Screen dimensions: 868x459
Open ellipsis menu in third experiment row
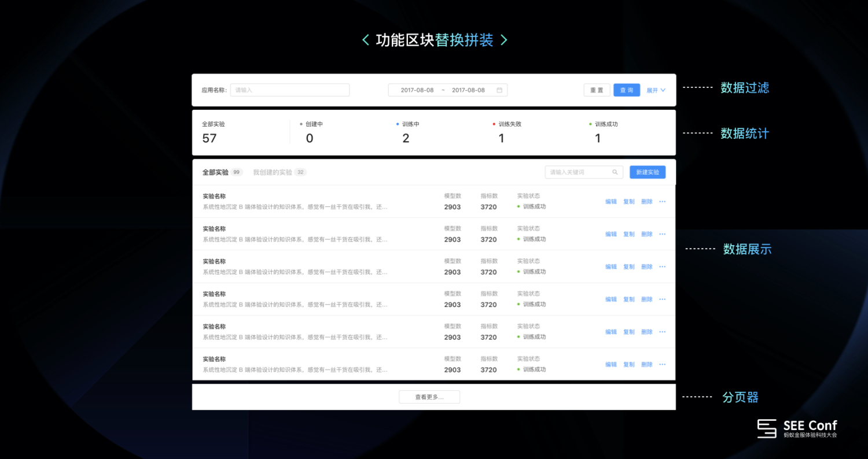pyautogui.click(x=663, y=266)
